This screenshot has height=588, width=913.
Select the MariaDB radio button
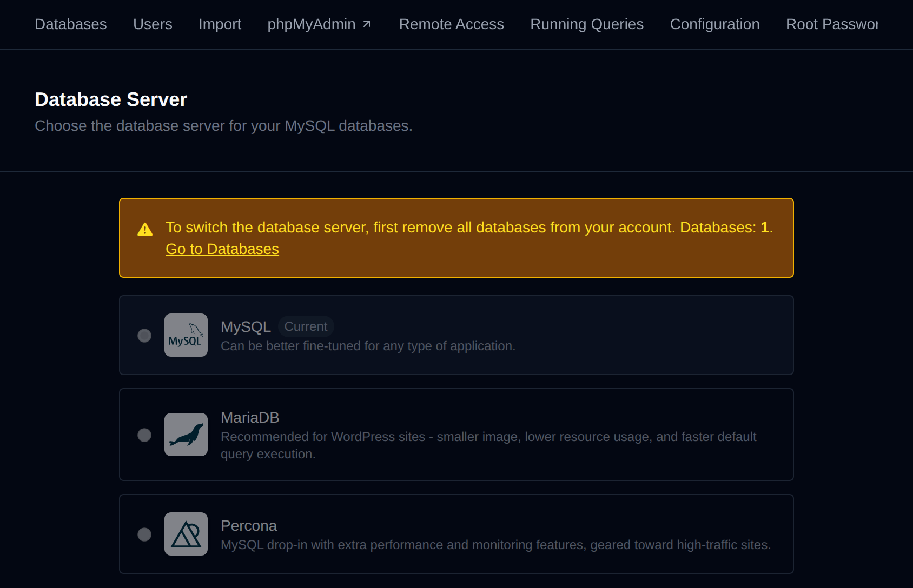point(144,435)
